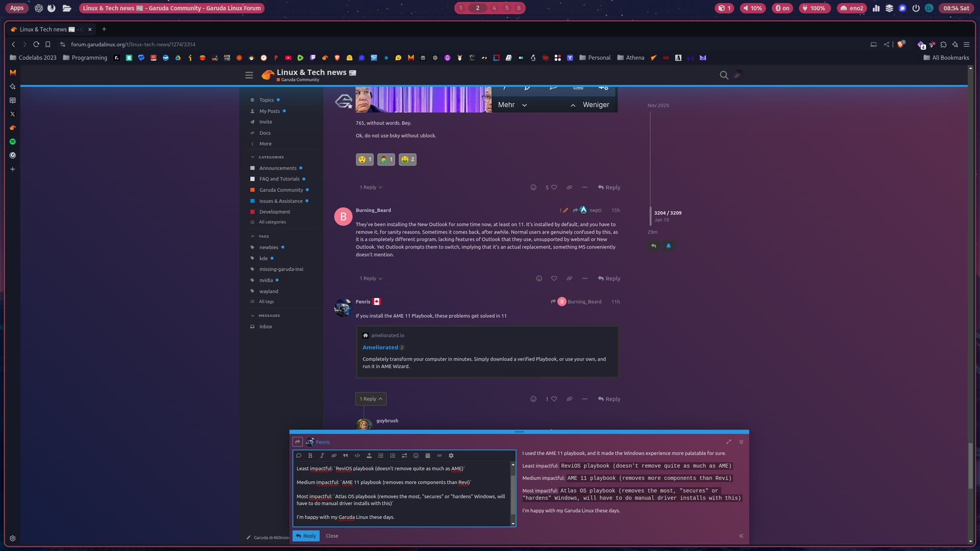980x551 pixels.
Task: Click the timeline position 3204 / 3209
Action: click(x=668, y=213)
